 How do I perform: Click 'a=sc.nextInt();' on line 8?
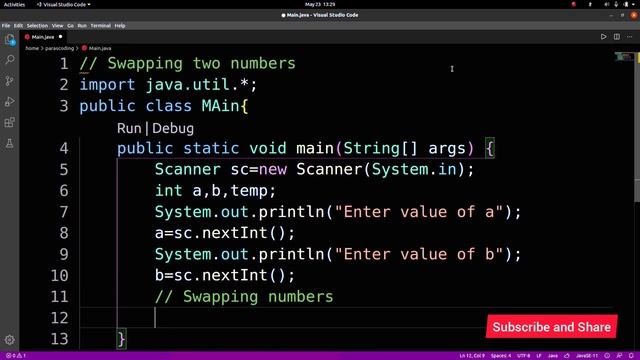pyautogui.click(x=224, y=233)
